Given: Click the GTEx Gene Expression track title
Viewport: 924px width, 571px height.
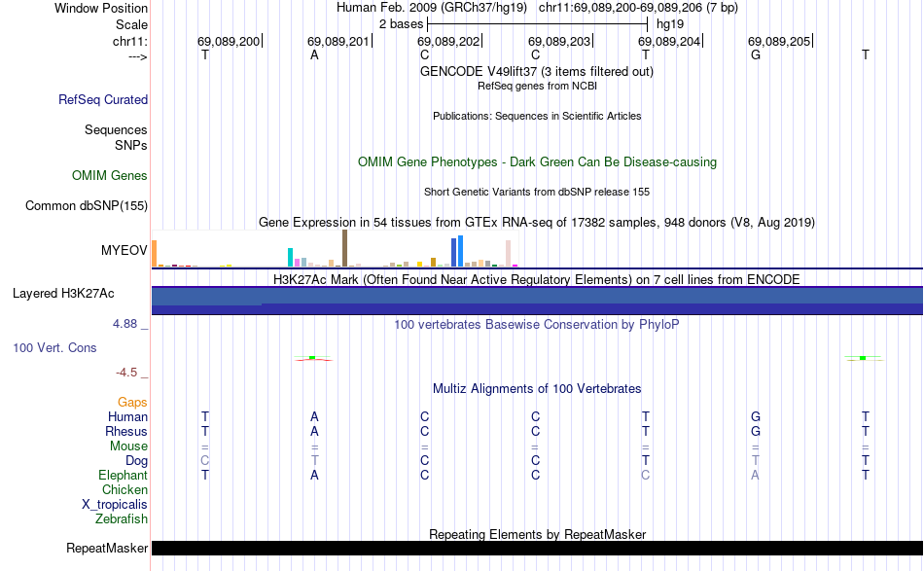Looking at the screenshot, I should (x=537, y=222).
